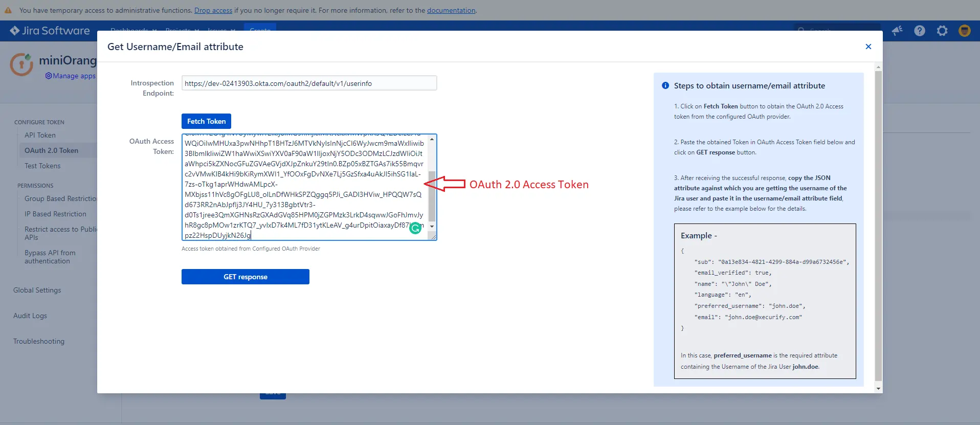Click the Create button in Jira header
Screen dimensions: 980x425
tap(260, 29)
